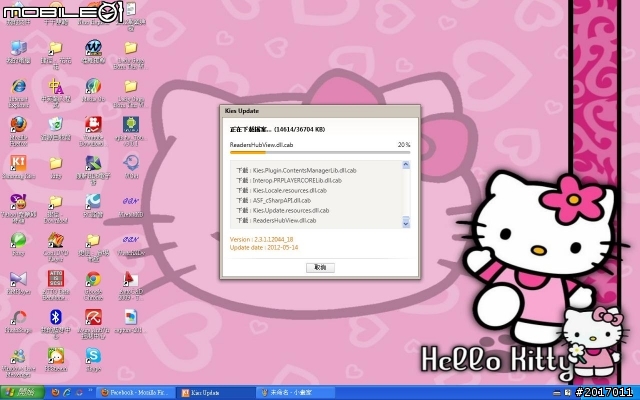Image resolution: width=640 pixels, height=400 pixels.
Task: Open Nokia Go rainbow desktop icon
Action: pyautogui.click(x=93, y=90)
